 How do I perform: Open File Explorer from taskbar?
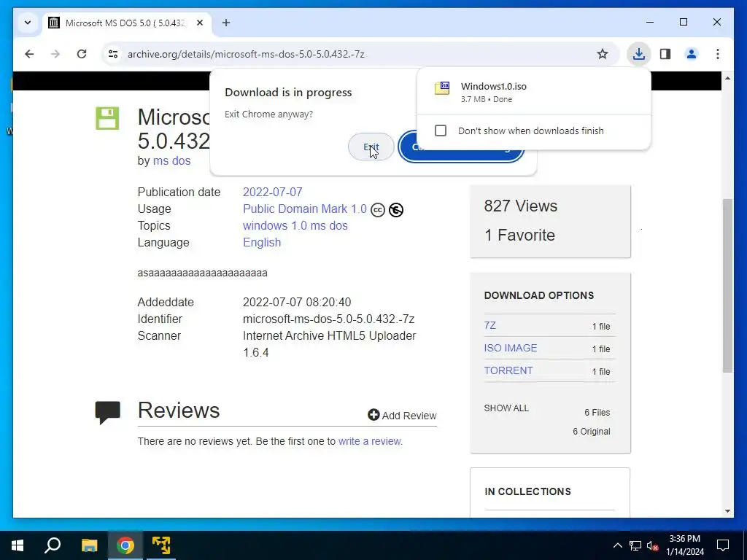coord(89,545)
